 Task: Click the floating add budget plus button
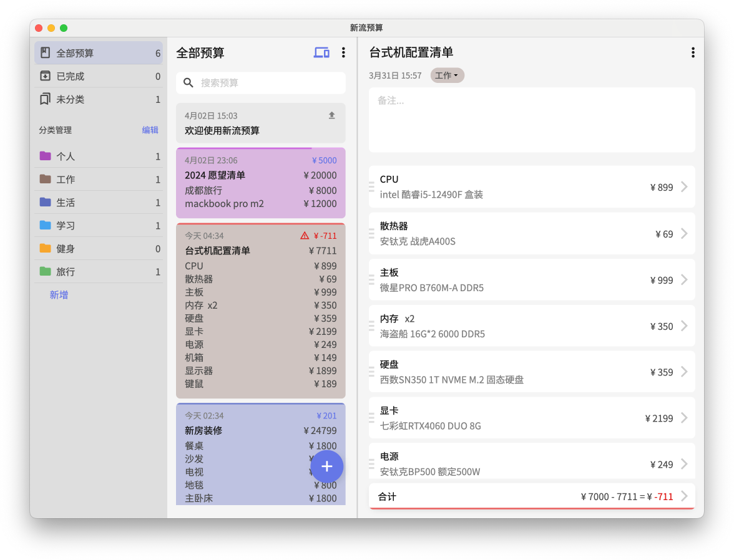(327, 466)
